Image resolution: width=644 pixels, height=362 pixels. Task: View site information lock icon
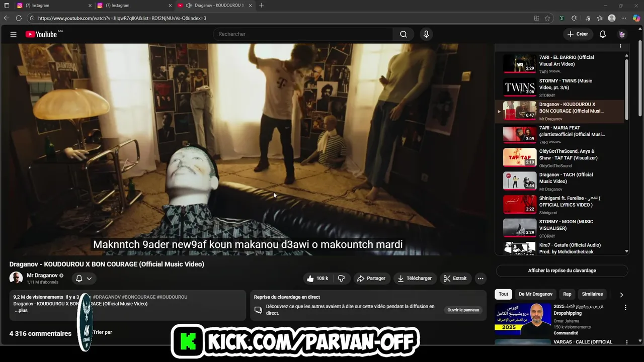tap(32, 18)
